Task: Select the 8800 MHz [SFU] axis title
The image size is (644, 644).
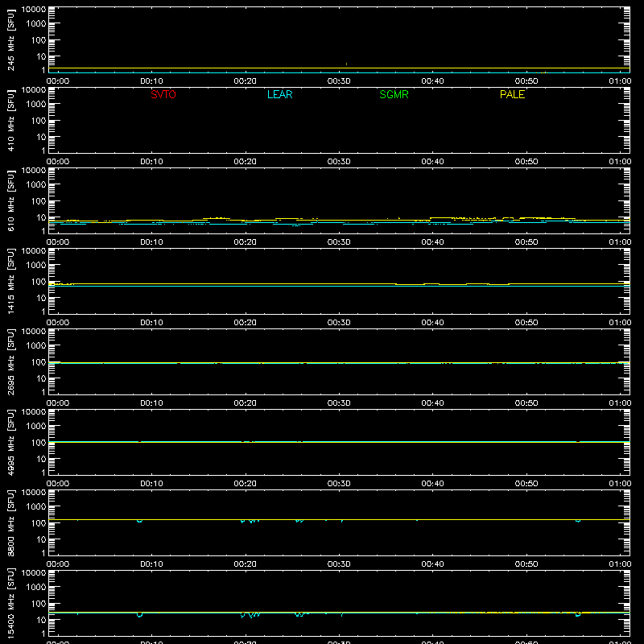Action: tap(10, 522)
